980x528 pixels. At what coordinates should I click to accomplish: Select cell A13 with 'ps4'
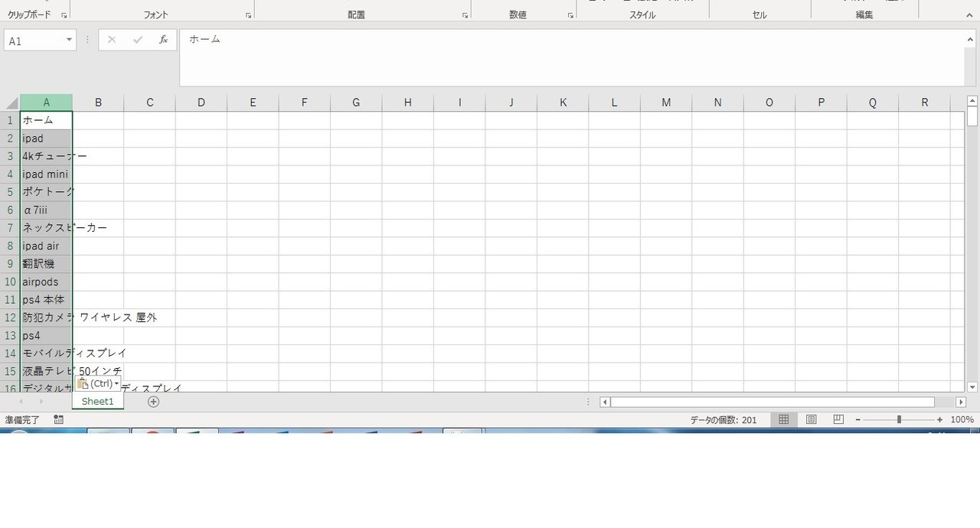tap(46, 335)
